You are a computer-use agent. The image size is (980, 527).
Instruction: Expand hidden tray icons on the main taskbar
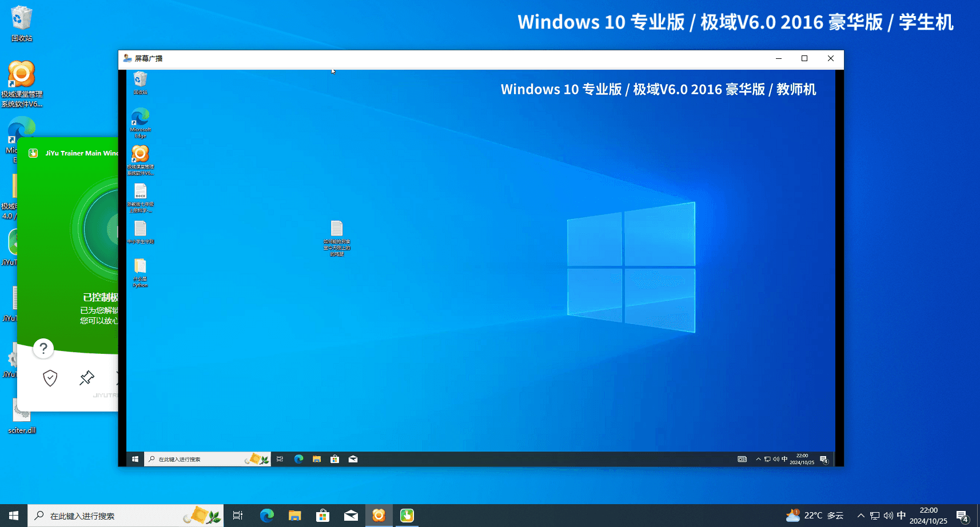(861, 516)
